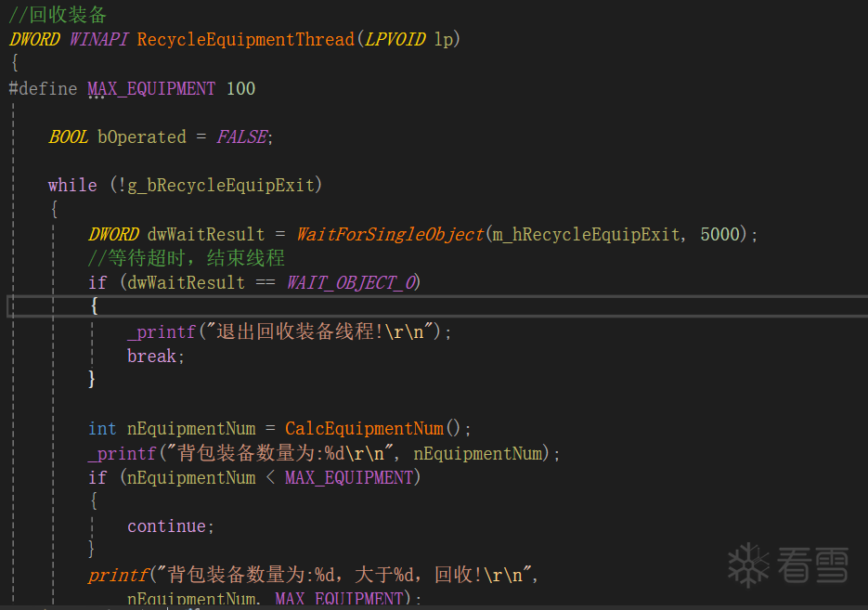Click the bOperated variable name
Image resolution: width=868 pixels, height=610 pixels.
(141, 136)
